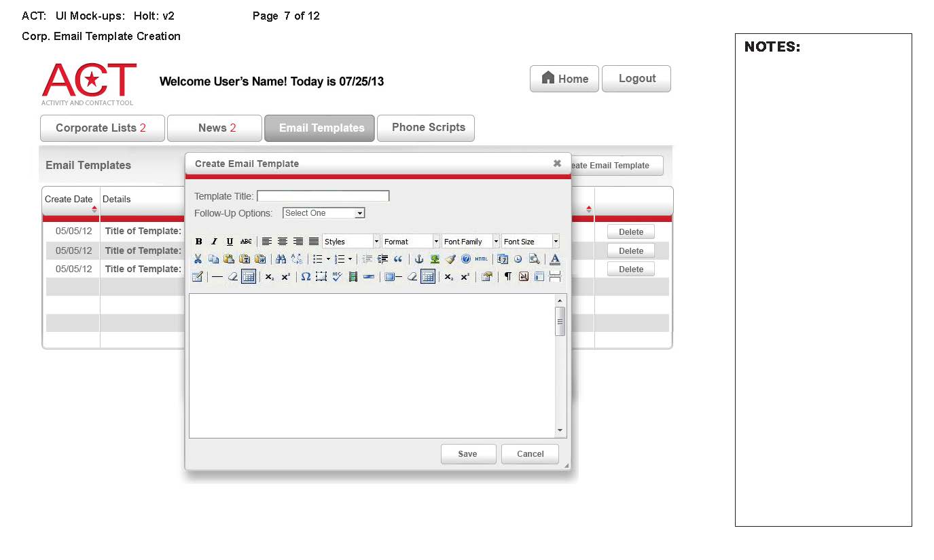Screen dimensions: 934x560
Task: Click the italic formatting icon
Action: 214,242
